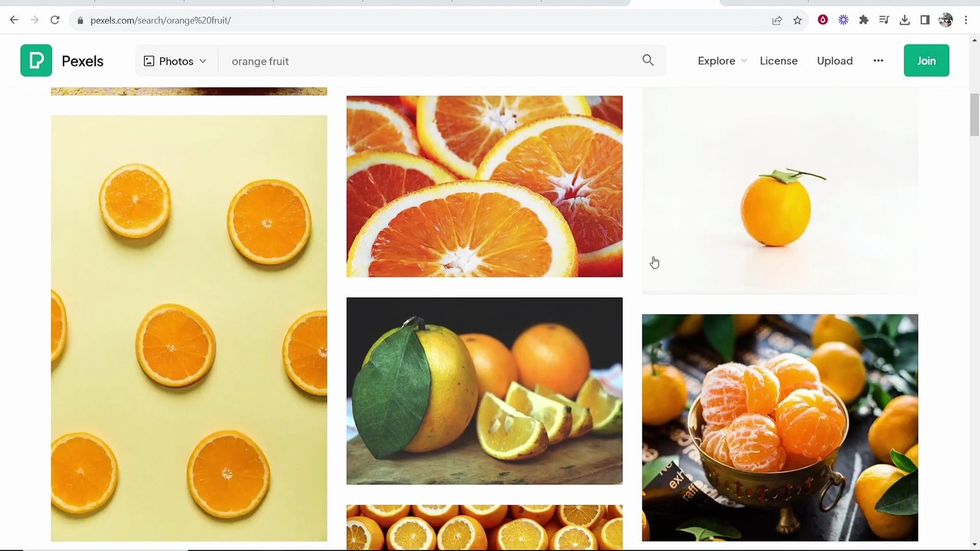Open the sliced blood oranges photo
Screen dimensions: 980x551
(x=485, y=186)
